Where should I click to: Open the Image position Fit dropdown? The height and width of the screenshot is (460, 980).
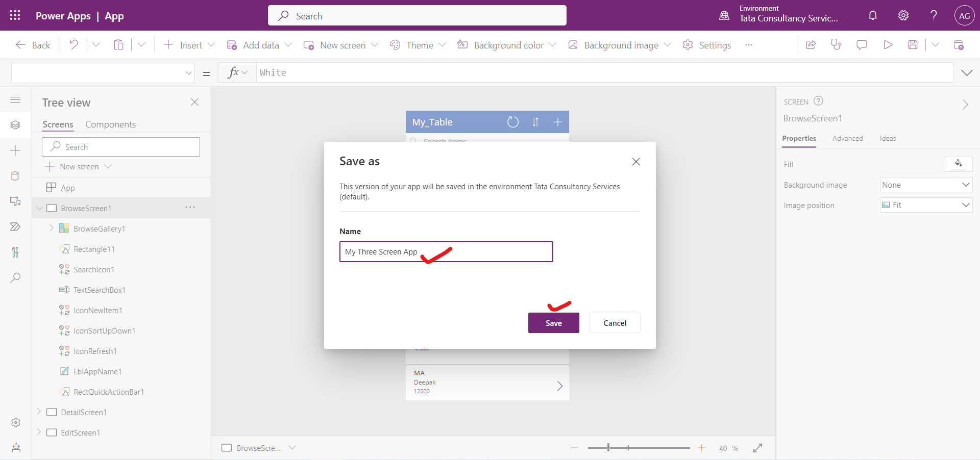(x=926, y=205)
